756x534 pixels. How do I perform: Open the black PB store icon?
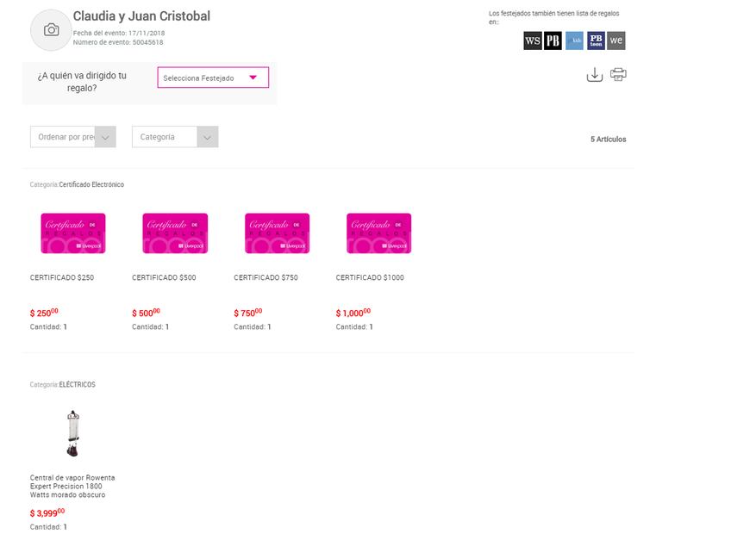pyautogui.click(x=553, y=40)
